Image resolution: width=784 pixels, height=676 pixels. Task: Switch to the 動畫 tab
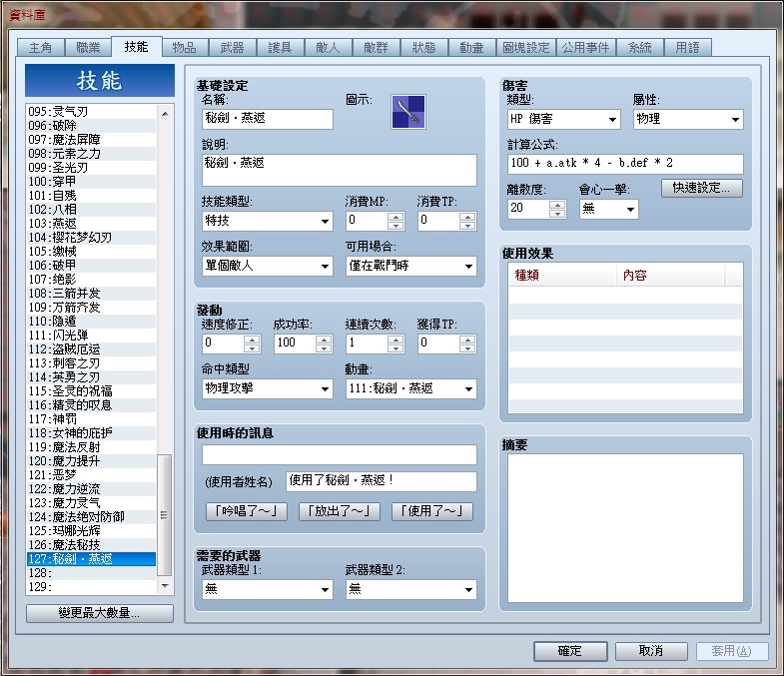pyautogui.click(x=471, y=48)
